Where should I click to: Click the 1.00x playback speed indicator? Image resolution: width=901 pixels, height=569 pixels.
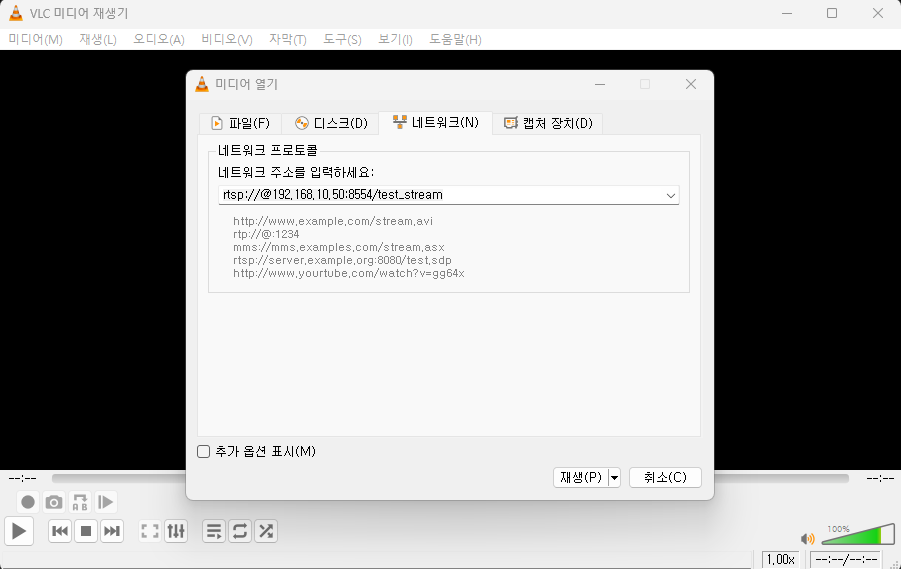(x=781, y=559)
